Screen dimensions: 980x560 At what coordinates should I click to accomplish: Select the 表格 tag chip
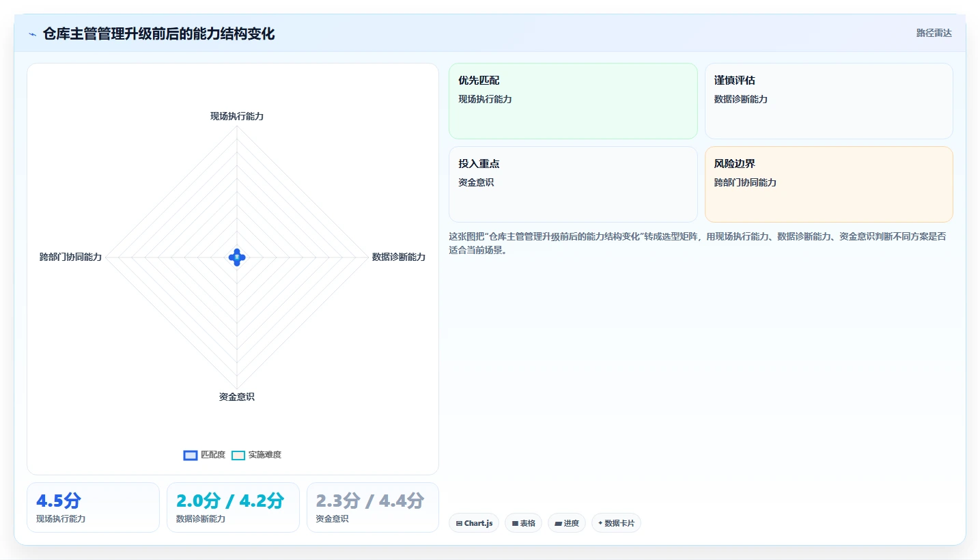pos(524,523)
